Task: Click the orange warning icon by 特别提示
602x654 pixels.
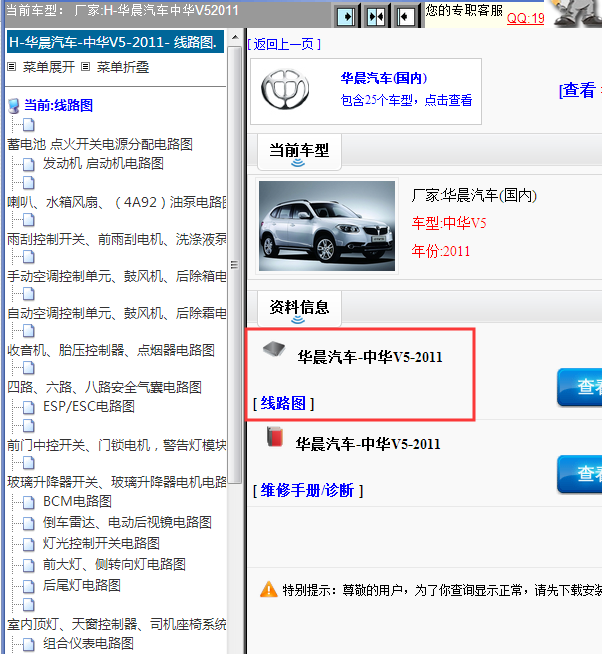Action: click(x=269, y=589)
